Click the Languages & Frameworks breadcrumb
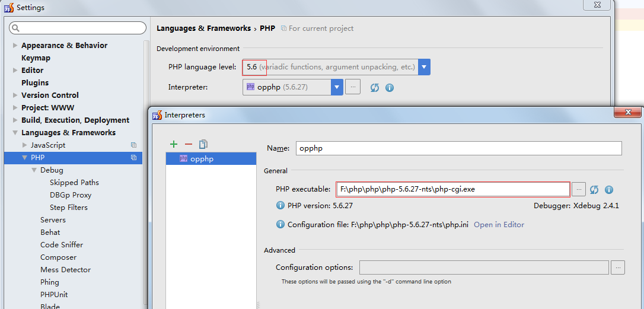This screenshot has width=644, height=309. point(204,28)
